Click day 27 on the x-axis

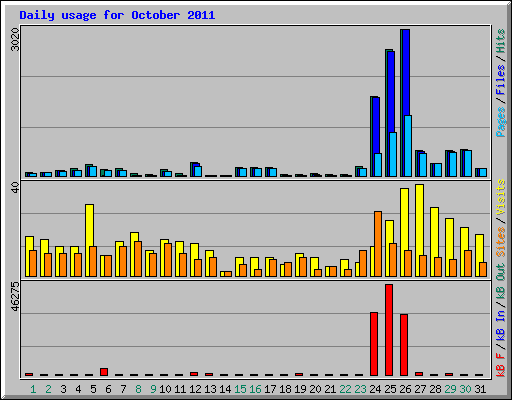coord(420,389)
